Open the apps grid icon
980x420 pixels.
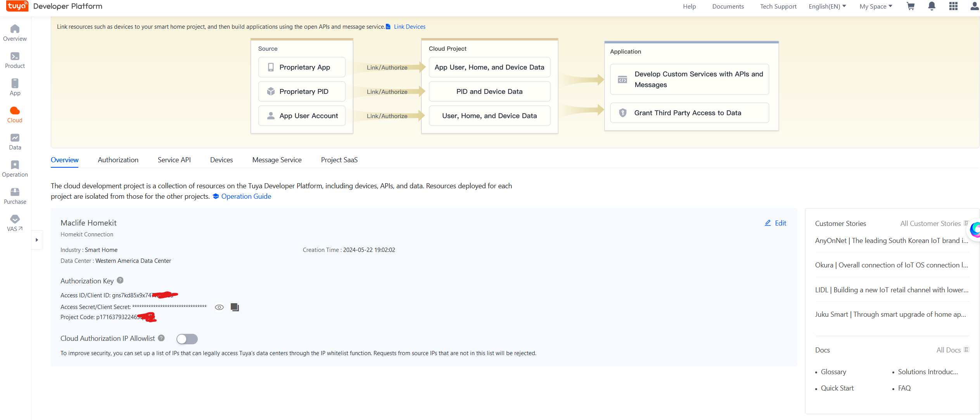pos(953,6)
